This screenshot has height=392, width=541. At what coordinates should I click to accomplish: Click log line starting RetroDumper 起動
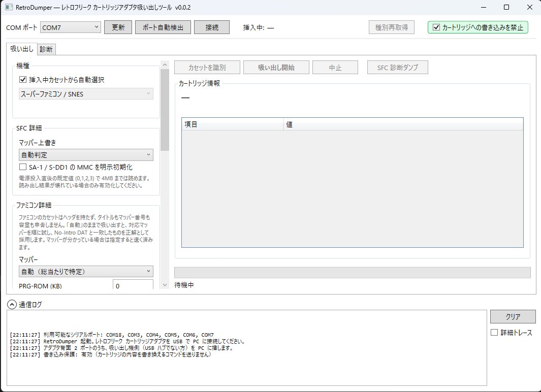coord(128,341)
